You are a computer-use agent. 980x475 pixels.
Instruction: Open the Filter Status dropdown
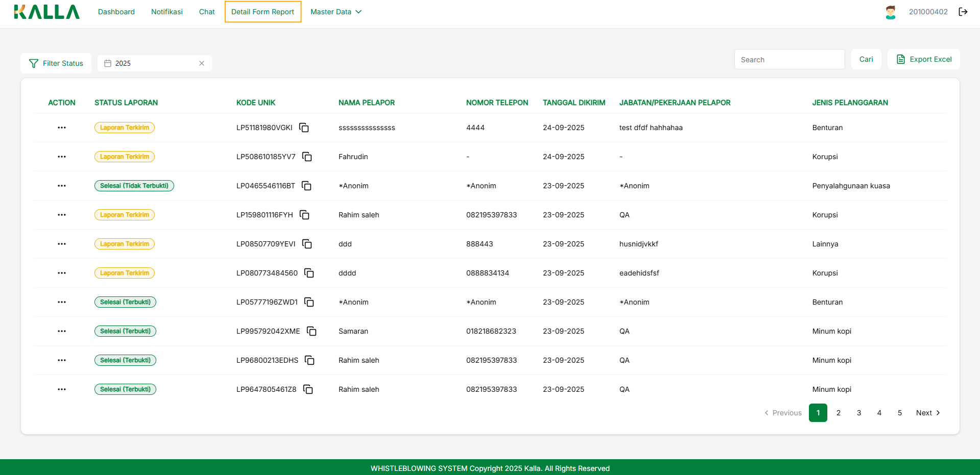point(56,63)
